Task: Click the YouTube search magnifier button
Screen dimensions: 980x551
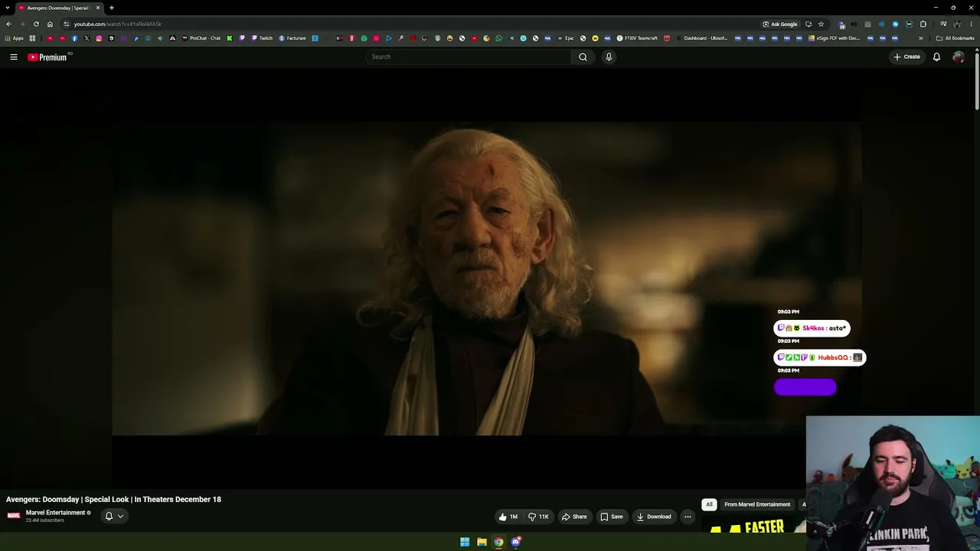Action: pyautogui.click(x=583, y=57)
